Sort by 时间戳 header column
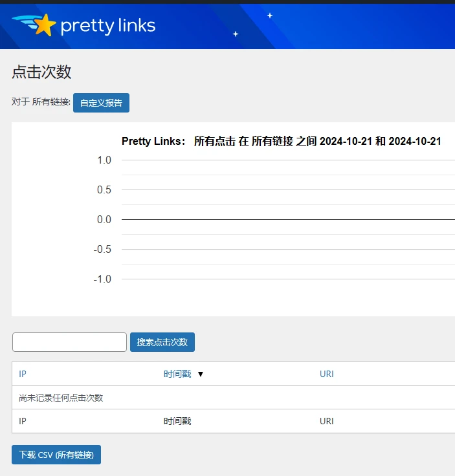Viewport: 455px width, 476px height. pyautogui.click(x=177, y=374)
